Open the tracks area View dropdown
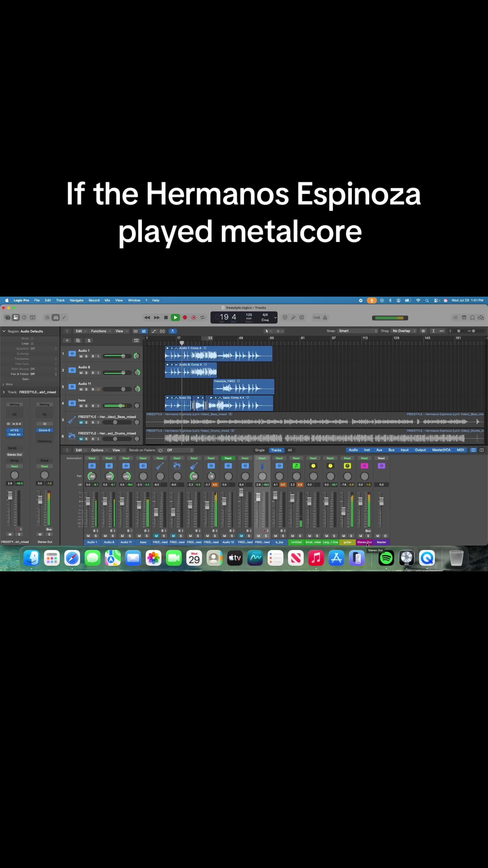Viewport: 488px width, 868px height. coord(121,331)
